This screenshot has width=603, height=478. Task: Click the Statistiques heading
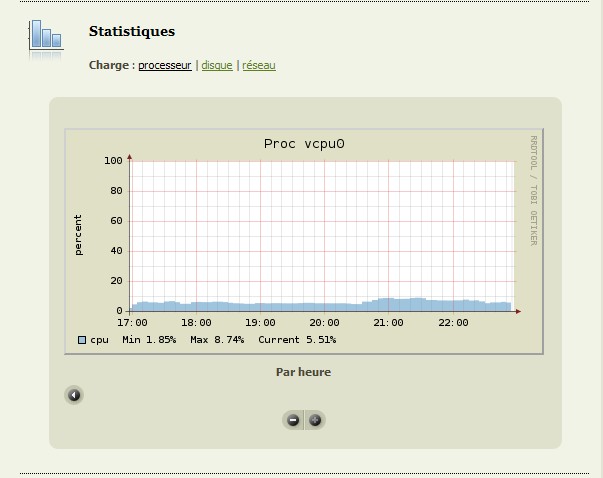[x=132, y=31]
